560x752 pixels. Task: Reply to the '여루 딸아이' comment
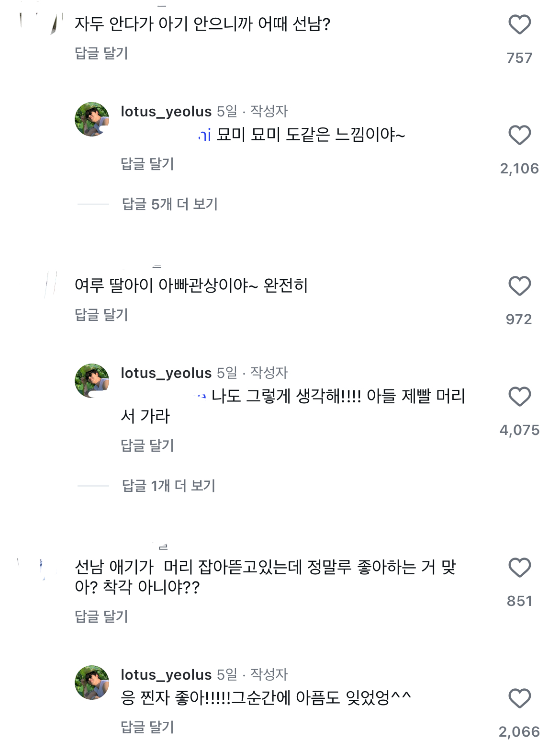(x=101, y=315)
